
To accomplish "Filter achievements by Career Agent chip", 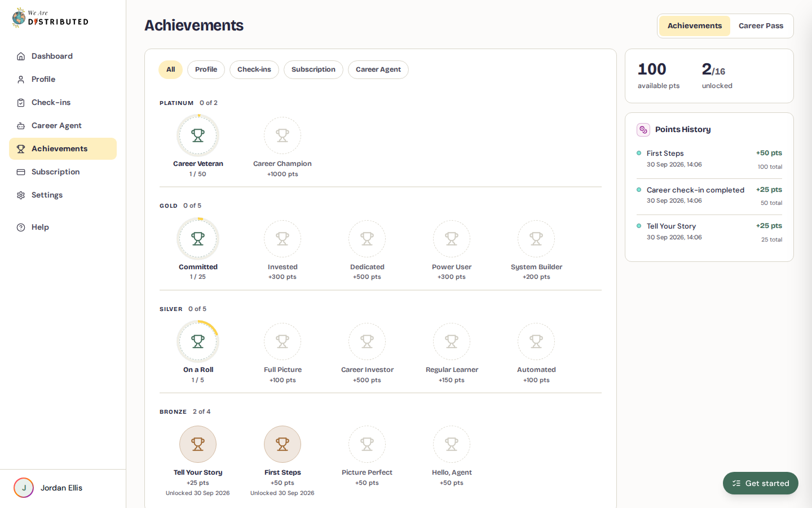I will (378, 69).
